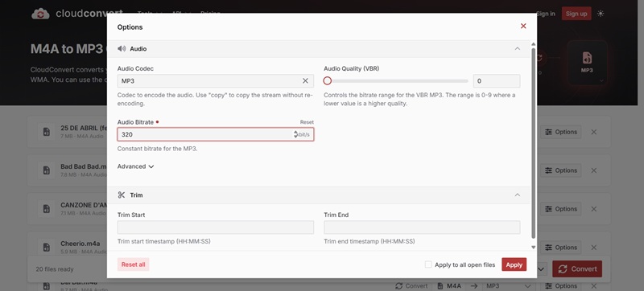644x291 pixels.
Task: Reset the Audio Bitrate value
Action: coord(307,122)
